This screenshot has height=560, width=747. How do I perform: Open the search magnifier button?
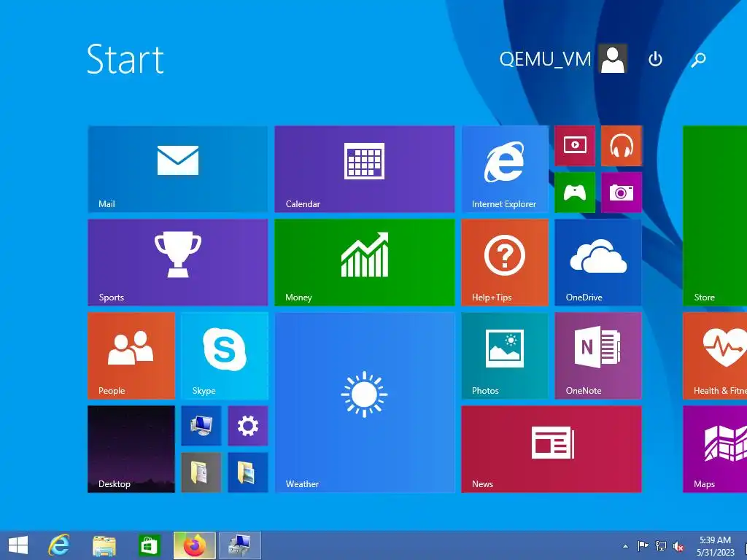698,60
